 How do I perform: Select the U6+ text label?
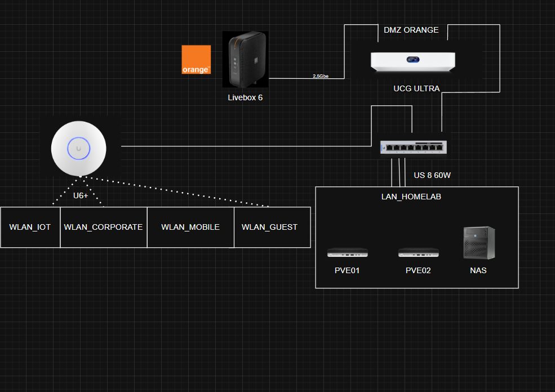81,195
